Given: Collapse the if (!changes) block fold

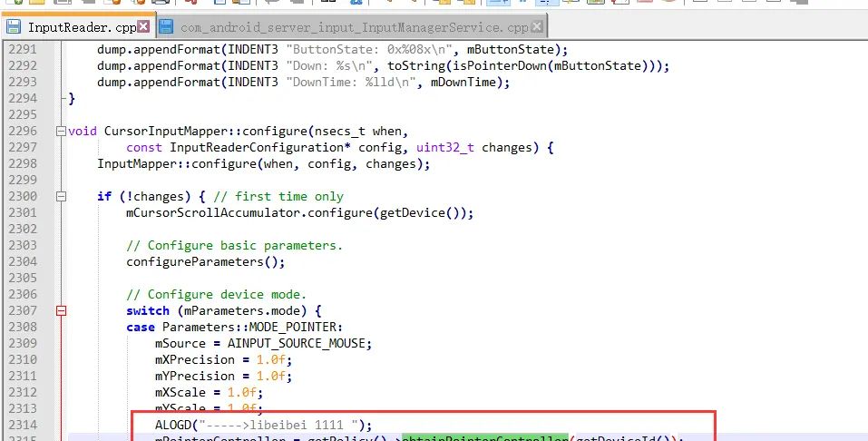Looking at the screenshot, I should tap(61, 197).
